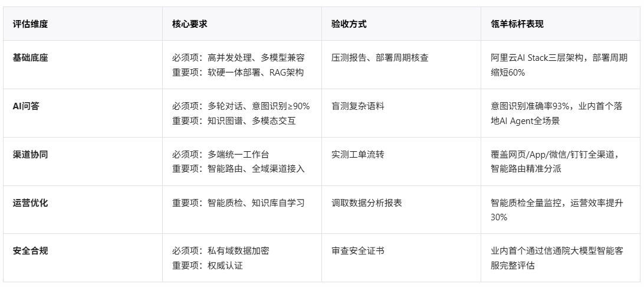Click the 审查安全证书 cell
The image size is (644, 287).
pos(358,251)
